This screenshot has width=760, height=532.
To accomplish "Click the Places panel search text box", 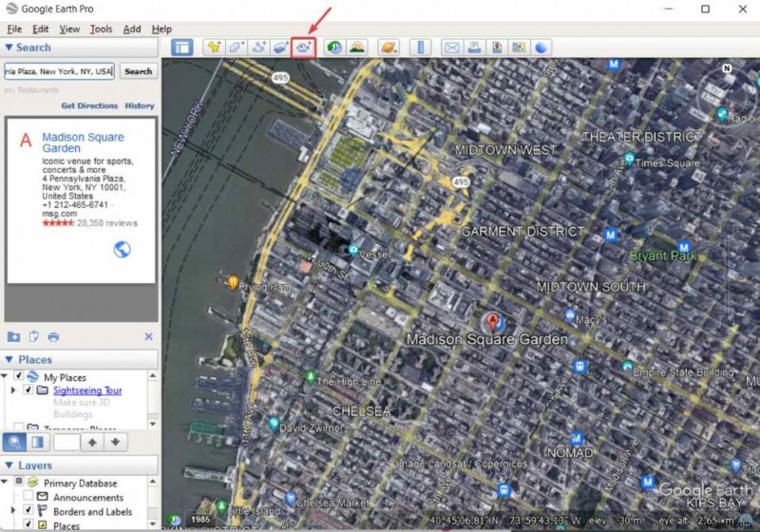I will [66, 442].
